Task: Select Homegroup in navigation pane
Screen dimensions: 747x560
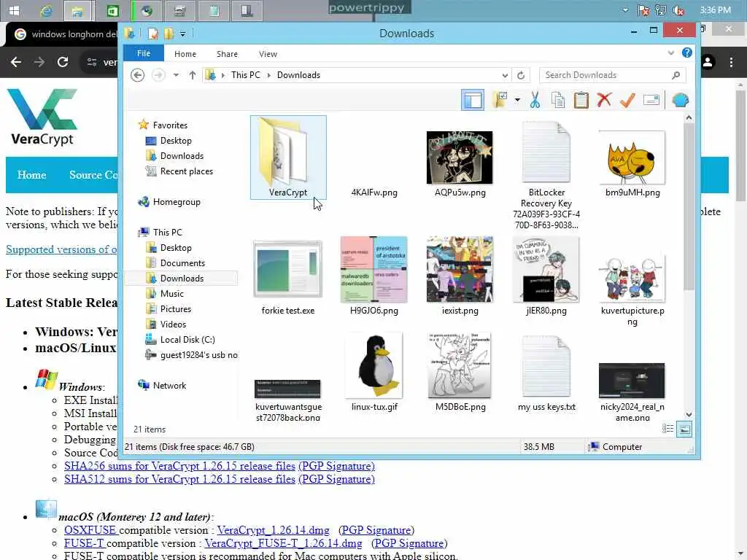Action: (x=177, y=202)
